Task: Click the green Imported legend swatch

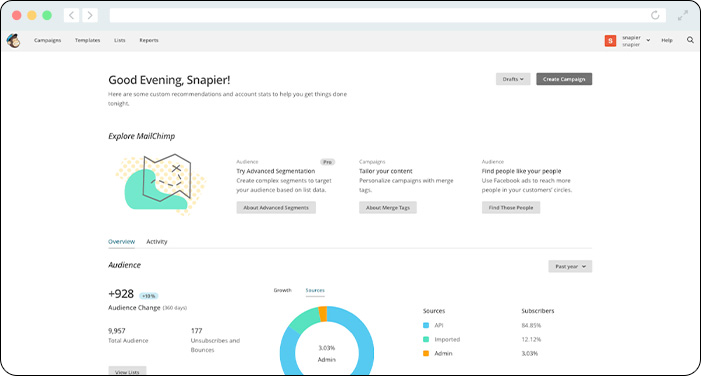Action: [x=426, y=339]
